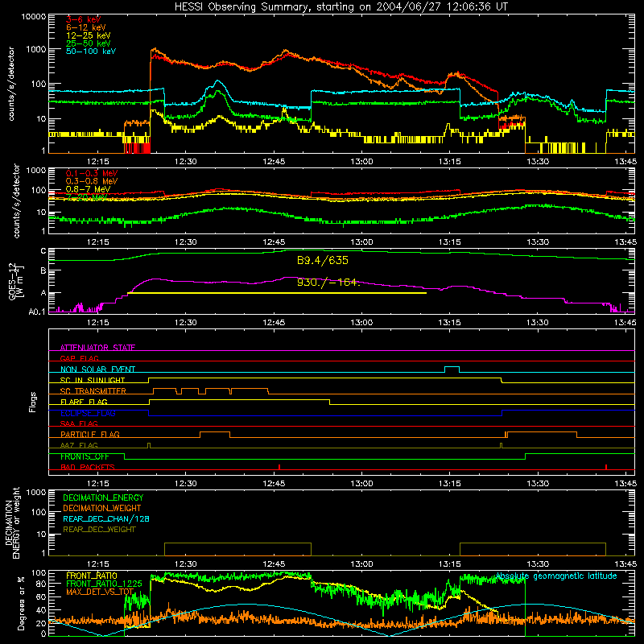
Task: Click the REAR_DEC_WEIGHT legend label
Action: 99,530
